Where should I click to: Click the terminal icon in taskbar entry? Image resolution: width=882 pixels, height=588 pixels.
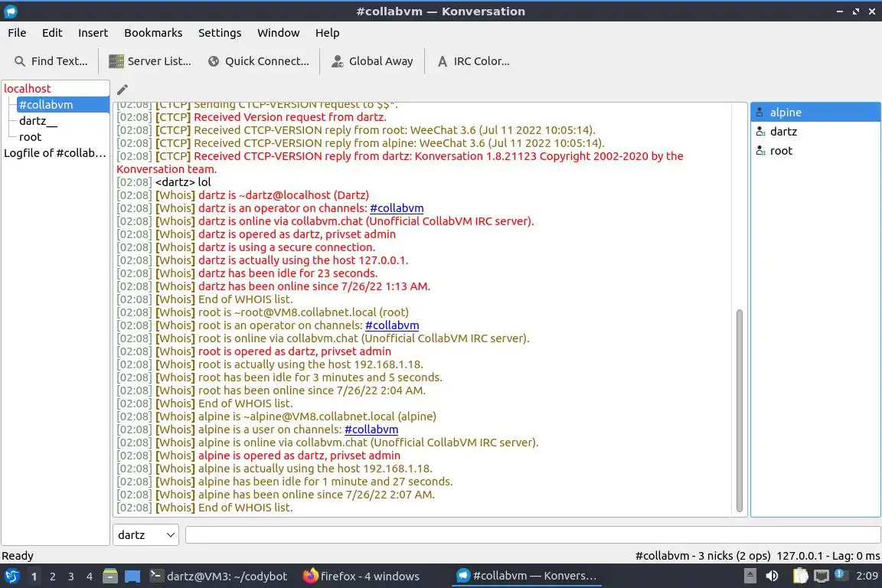156,576
